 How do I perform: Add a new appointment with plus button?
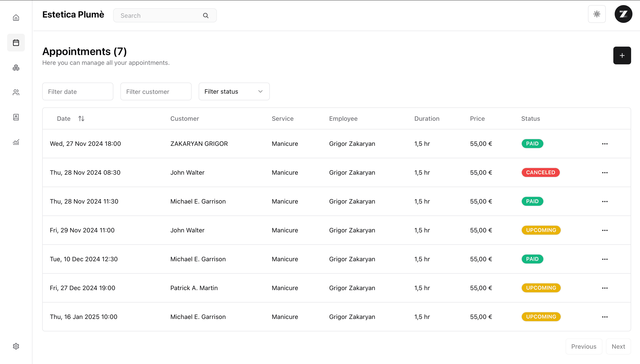[x=622, y=55]
